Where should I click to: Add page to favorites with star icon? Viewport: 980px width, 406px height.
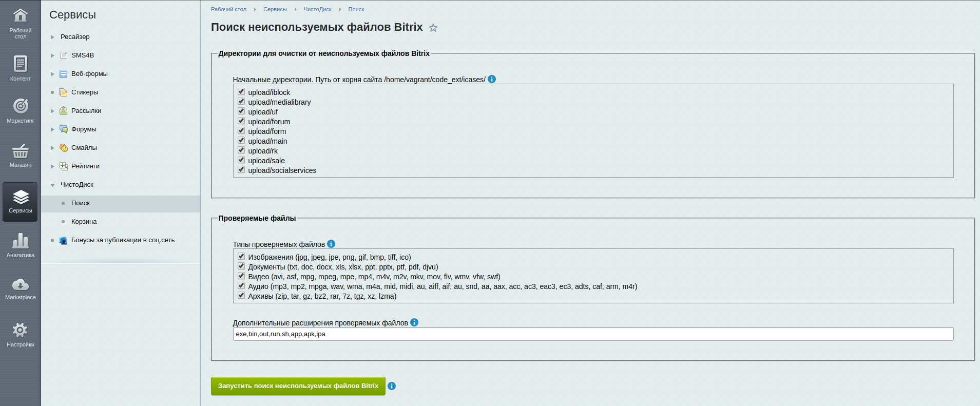click(433, 28)
